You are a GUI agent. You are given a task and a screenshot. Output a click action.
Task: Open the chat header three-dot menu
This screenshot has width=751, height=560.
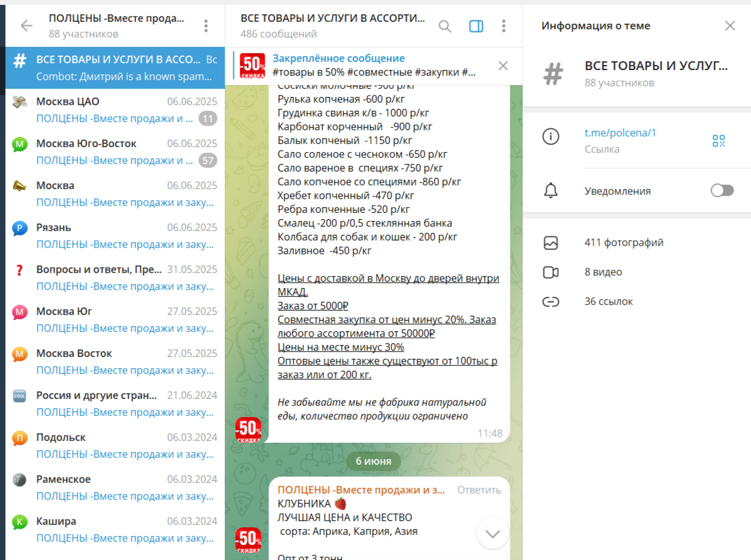tap(503, 26)
